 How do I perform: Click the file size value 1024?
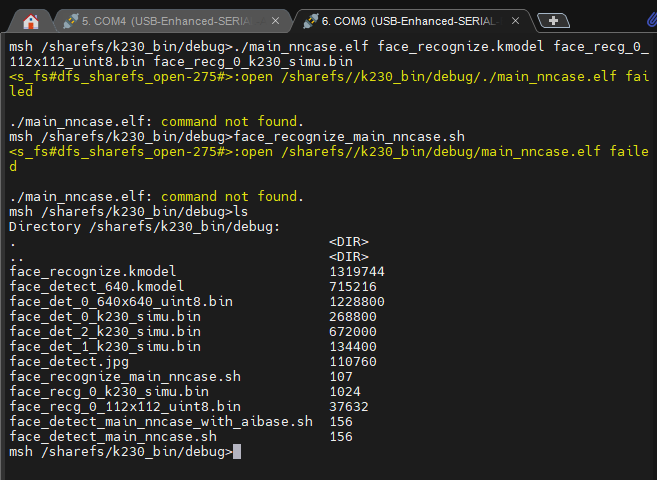pyautogui.click(x=345, y=392)
